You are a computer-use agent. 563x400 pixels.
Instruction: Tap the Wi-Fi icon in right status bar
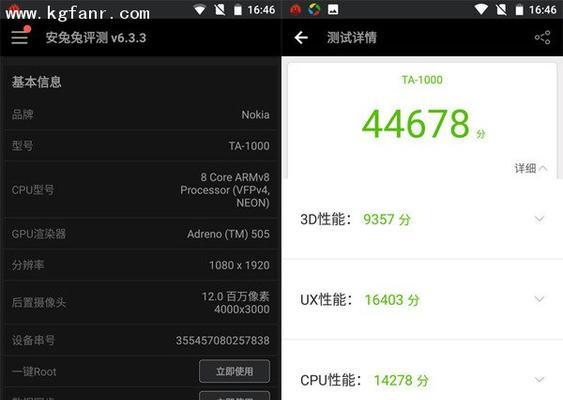pos(481,10)
